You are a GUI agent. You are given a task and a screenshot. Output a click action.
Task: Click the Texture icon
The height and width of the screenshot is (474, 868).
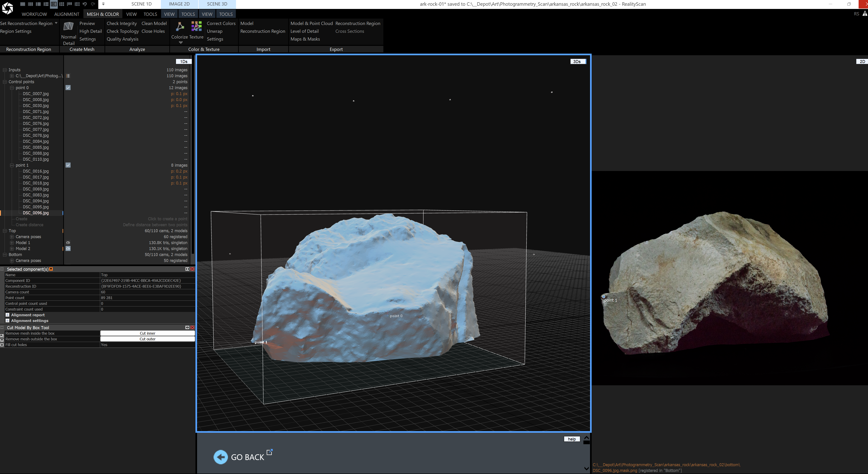pos(196,27)
